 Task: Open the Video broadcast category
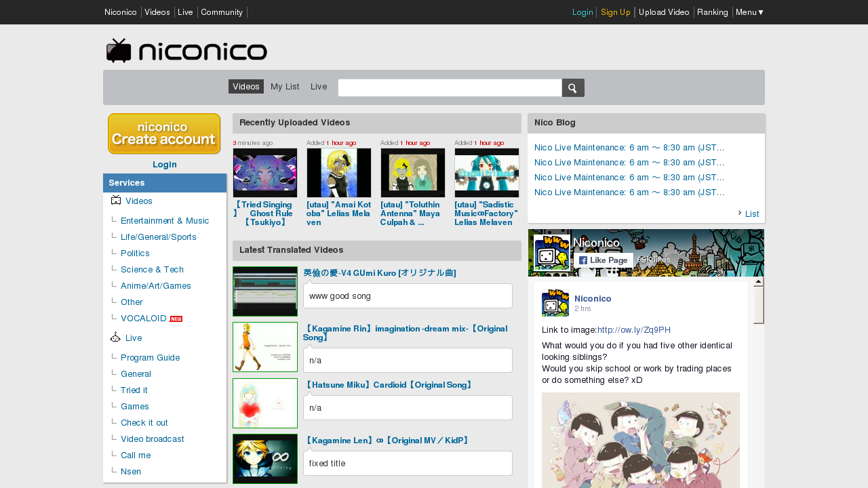[153, 439]
